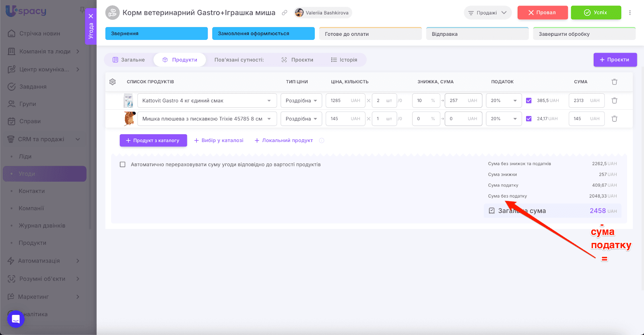Image resolution: width=644 pixels, height=335 pixels.
Task: Open the Продажі funnel dropdown
Action: click(487, 13)
